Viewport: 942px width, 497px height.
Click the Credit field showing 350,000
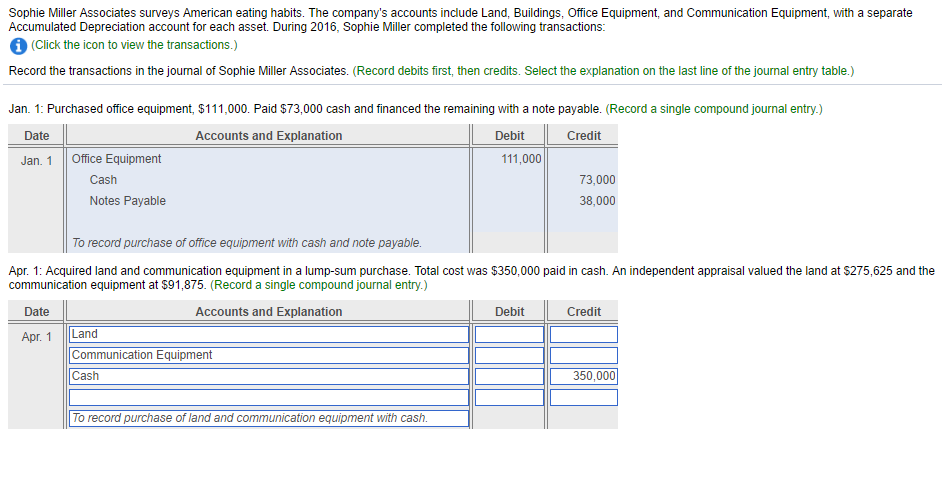583,376
